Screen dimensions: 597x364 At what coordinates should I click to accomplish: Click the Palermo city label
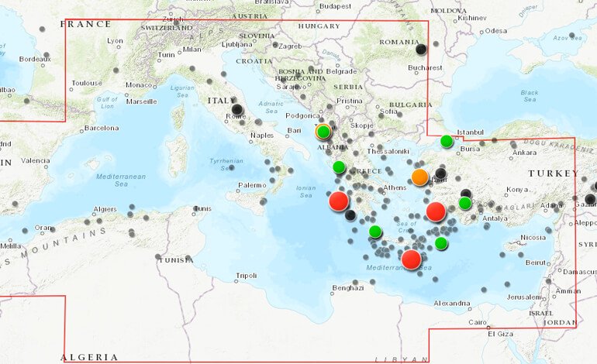(x=252, y=185)
